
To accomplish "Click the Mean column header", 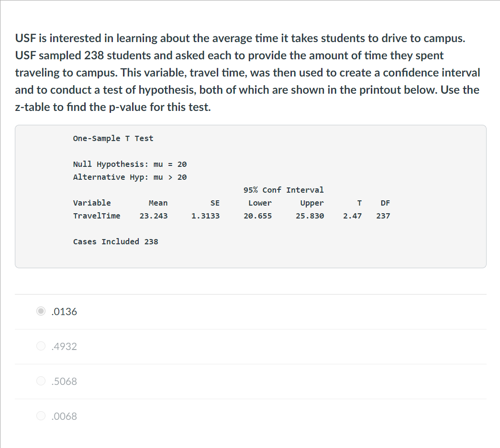I will [158, 203].
